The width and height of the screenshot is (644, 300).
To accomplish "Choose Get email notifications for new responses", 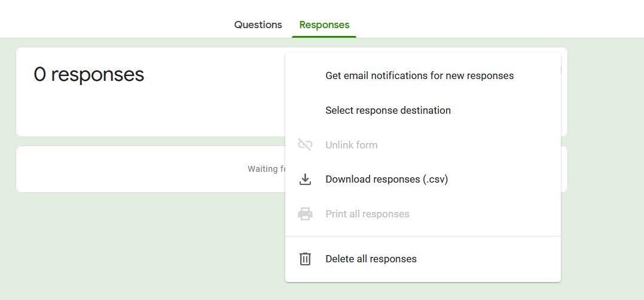I will tap(419, 75).
